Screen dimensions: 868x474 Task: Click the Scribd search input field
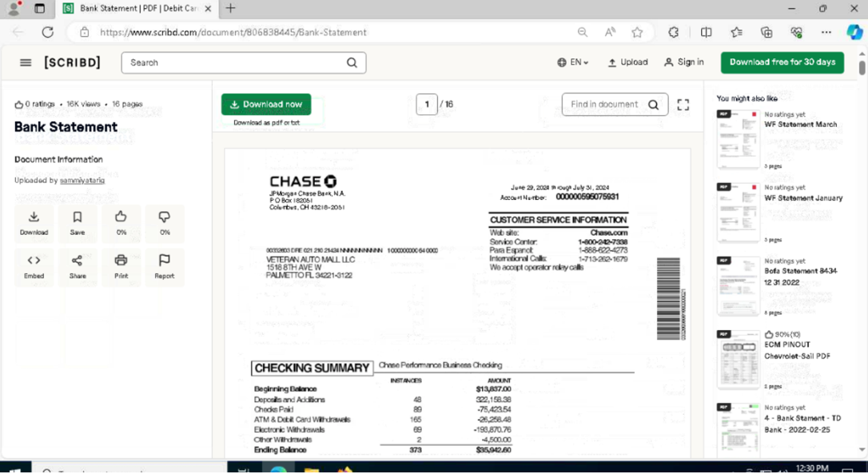pos(236,62)
